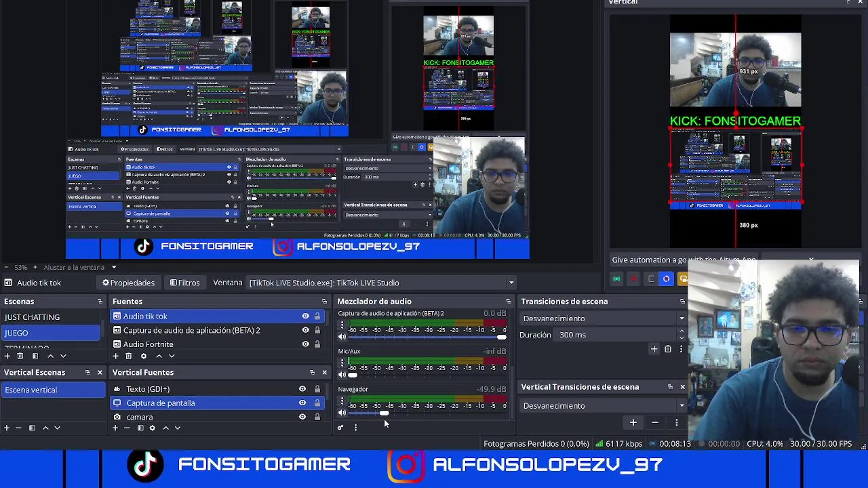Image resolution: width=868 pixels, height=488 pixels.
Task: Remove selected source with Fuentes trash icon
Action: (129, 356)
